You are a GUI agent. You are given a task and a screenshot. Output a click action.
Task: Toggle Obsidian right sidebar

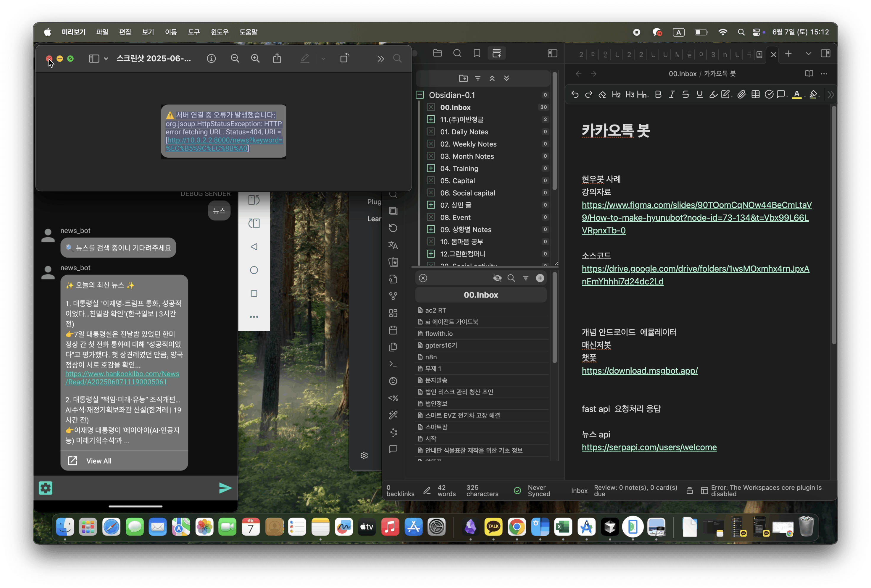[x=825, y=54]
